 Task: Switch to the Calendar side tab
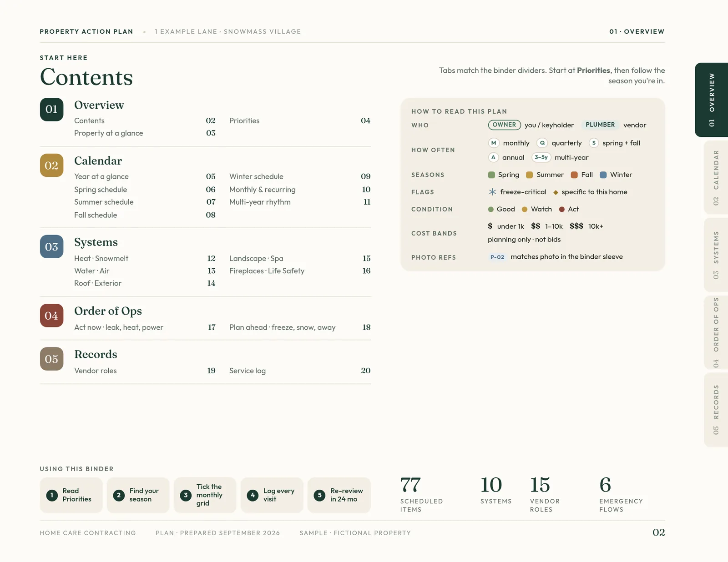716,177
